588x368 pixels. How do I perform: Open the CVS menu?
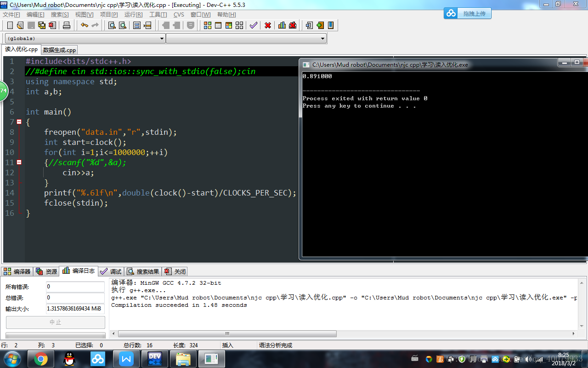pos(179,15)
